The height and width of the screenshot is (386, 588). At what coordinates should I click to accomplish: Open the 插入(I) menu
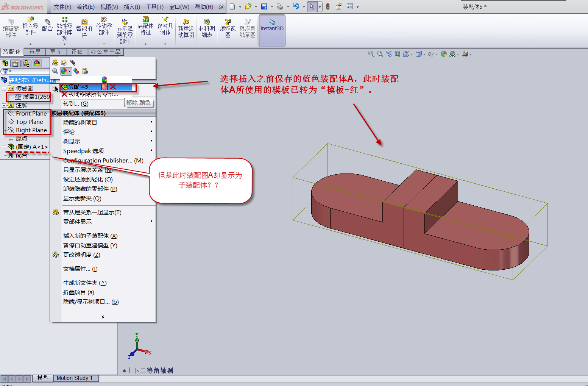click(x=132, y=7)
